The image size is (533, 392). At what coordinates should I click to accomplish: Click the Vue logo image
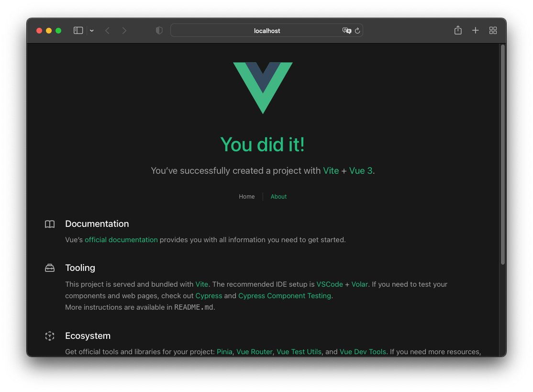point(263,88)
